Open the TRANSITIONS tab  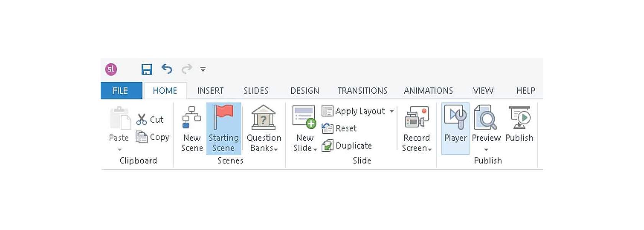click(x=362, y=91)
